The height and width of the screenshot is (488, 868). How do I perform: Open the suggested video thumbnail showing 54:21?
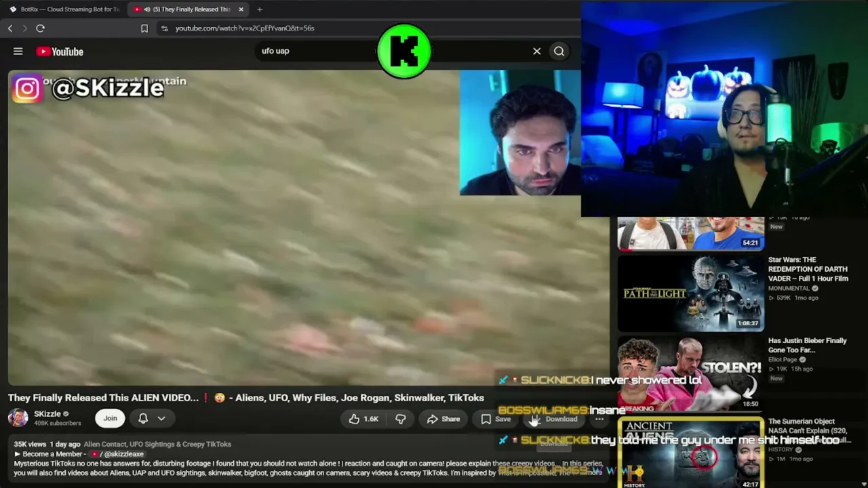coord(690,233)
